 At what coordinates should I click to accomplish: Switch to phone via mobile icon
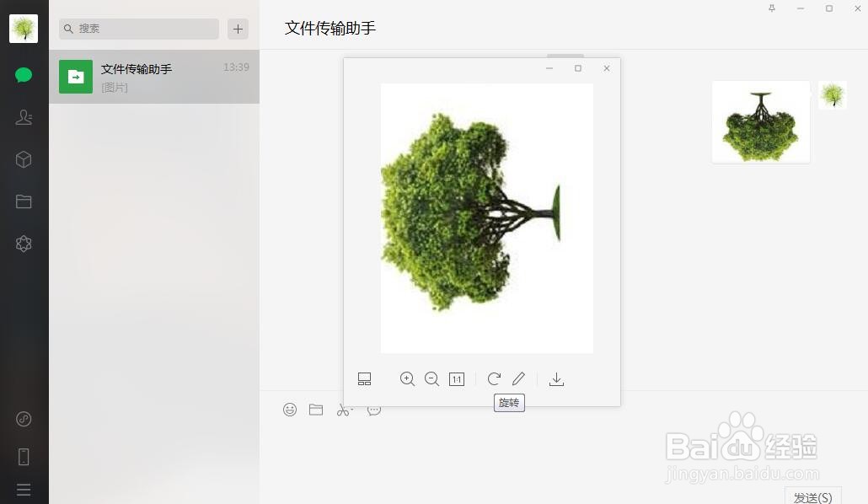point(23,456)
